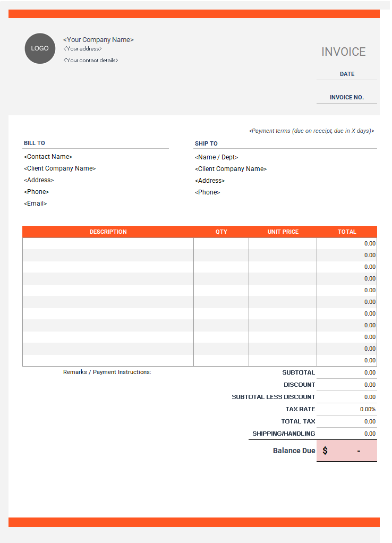Click the SUBTOTAL LESS DISCOUNT value
The image size is (392, 543).
click(347, 397)
